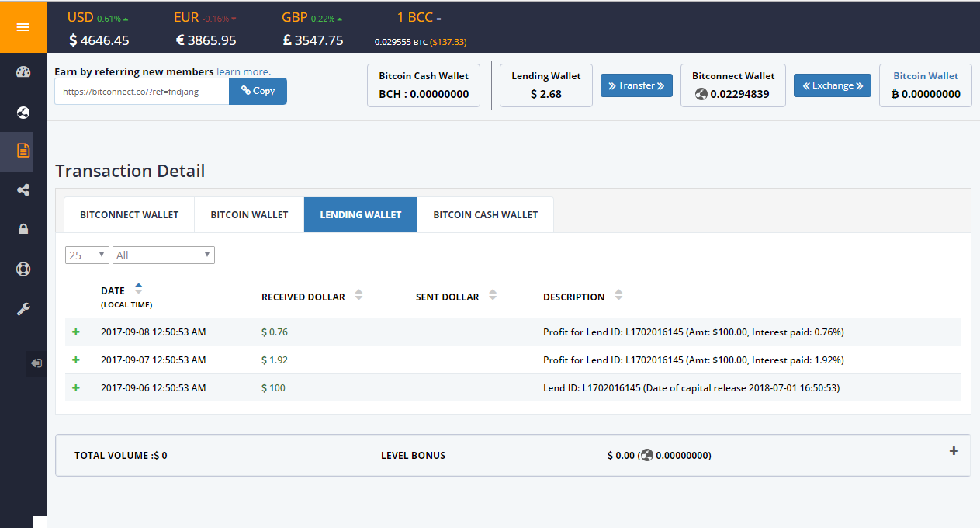Open the globe icon in sidebar
Viewport: 980px width, 528px height.
point(23,113)
